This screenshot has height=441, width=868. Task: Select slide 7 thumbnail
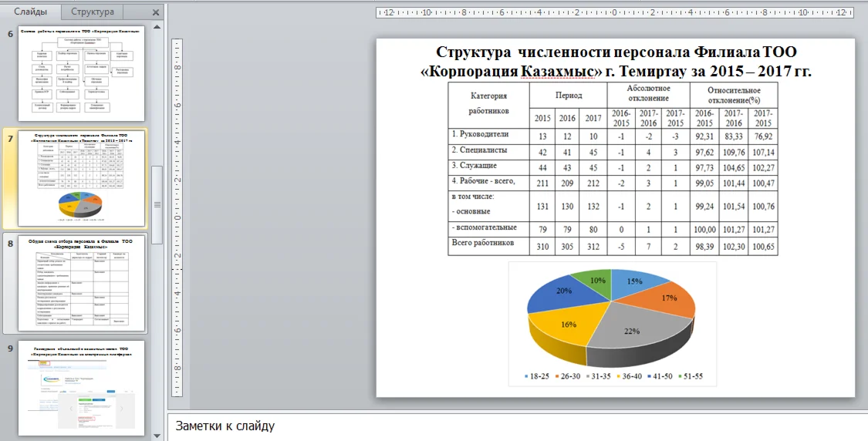[x=81, y=178]
